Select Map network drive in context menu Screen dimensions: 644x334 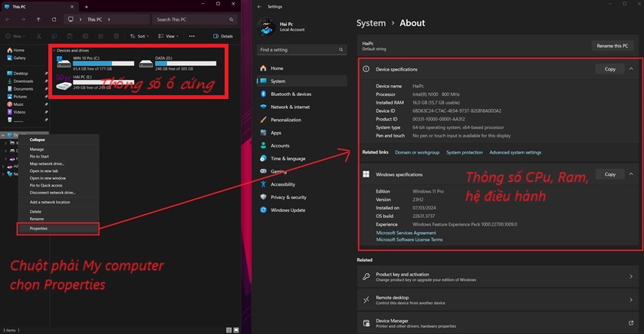point(47,164)
